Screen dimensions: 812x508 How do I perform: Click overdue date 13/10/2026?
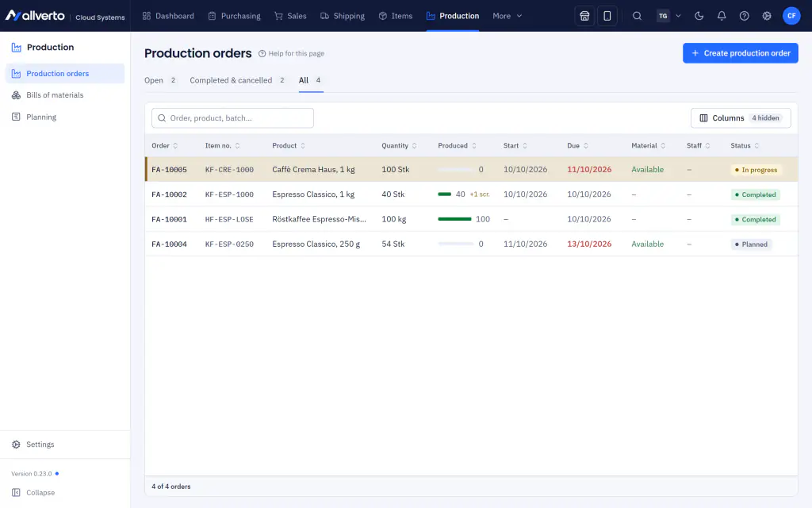(589, 244)
